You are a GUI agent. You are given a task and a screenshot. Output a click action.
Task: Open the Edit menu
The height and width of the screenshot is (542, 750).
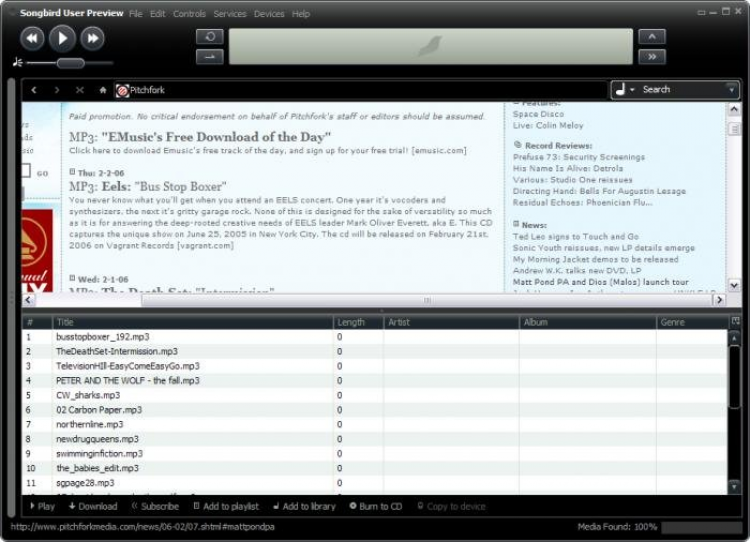point(157,14)
